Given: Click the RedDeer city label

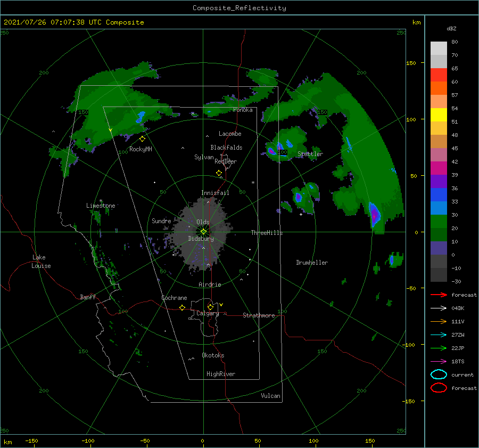Looking at the screenshot, I should tap(226, 161).
